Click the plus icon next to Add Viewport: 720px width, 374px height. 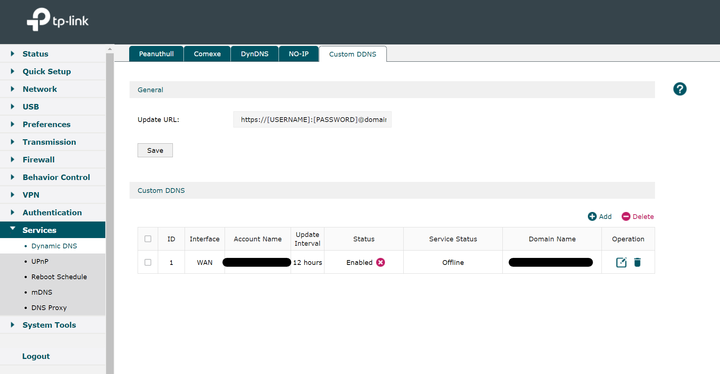coord(592,216)
